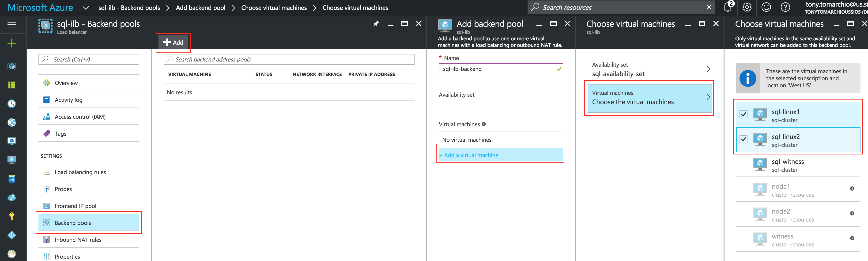Image resolution: width=868 pixels, height=261 pixels.
Task: Pin the sql-ilb Backend pools blade
Action: (x=376, y=24)
